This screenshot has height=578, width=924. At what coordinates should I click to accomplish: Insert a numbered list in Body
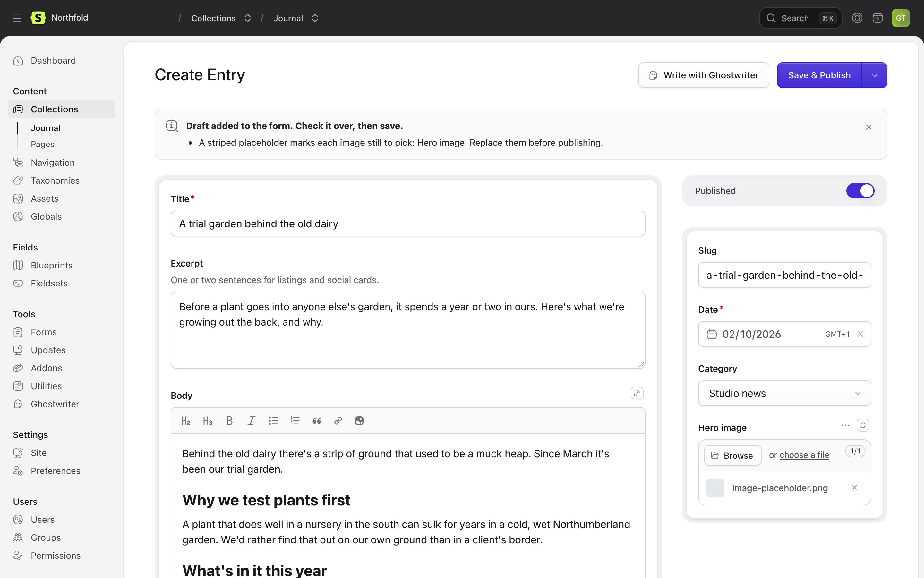[x=295, y=421]
